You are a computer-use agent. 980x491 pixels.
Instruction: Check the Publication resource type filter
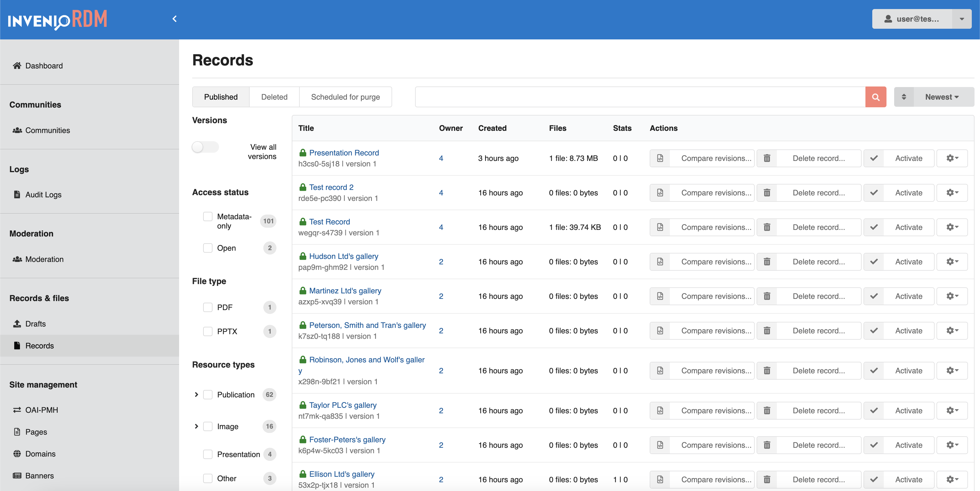tap(208, 395)
